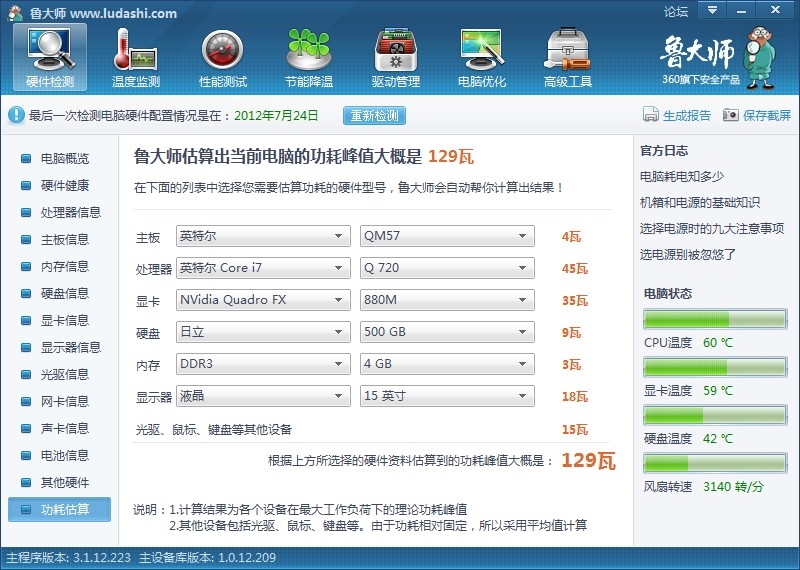Open the 电脑耗电知多少 article link
Screen dimensions: 800x570
[681, 177]
